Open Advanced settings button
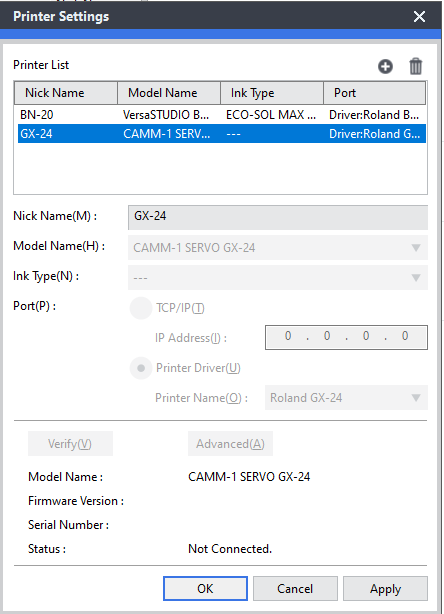The width and height of the screenshot is (444, 614). [x=230, y=444]
